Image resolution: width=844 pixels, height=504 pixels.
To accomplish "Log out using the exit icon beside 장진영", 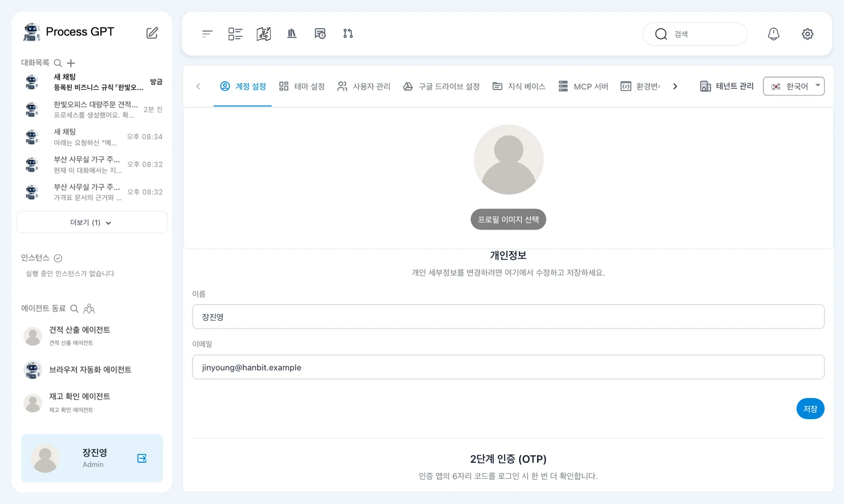I will click(142, 458).
